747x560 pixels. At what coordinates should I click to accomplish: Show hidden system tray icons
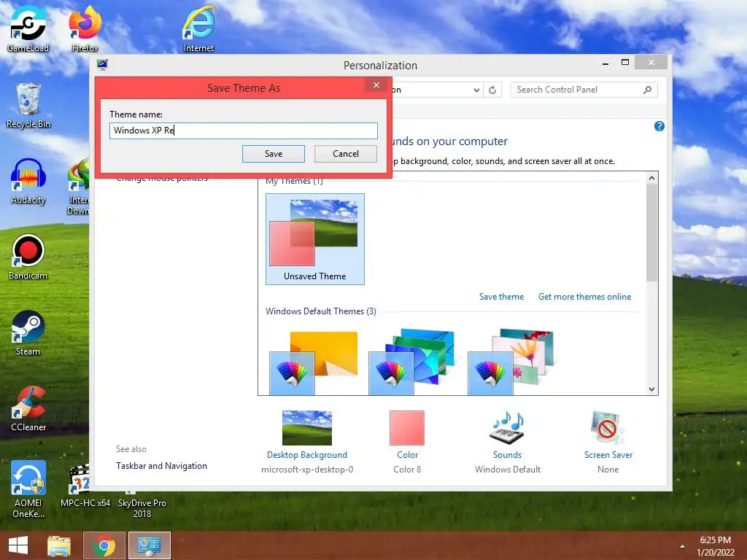pos(682,546)
